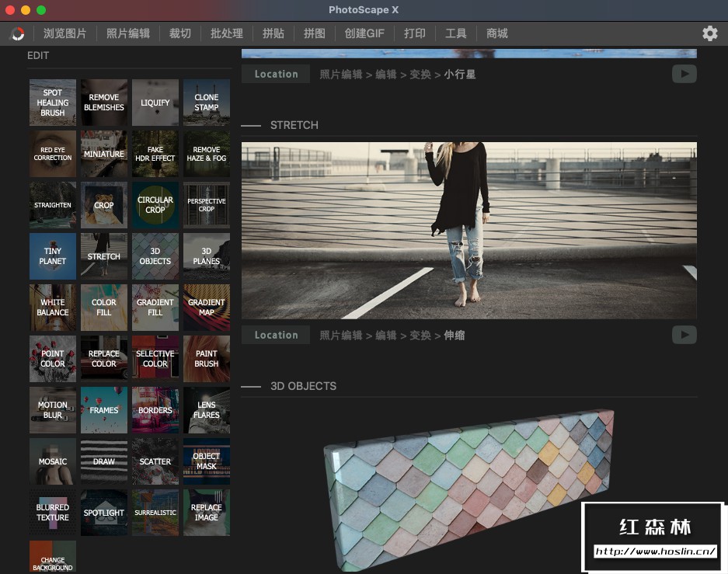Click the Stretch preview photo
728x574 pixels.
pyautogui.click(x=468, y=230)
